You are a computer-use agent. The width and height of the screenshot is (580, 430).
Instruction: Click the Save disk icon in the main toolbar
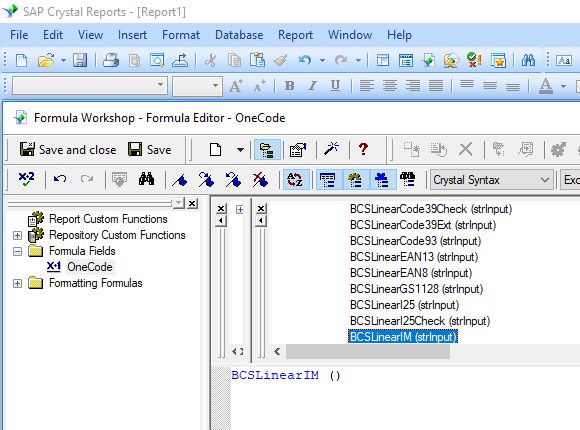pos(80,60)
